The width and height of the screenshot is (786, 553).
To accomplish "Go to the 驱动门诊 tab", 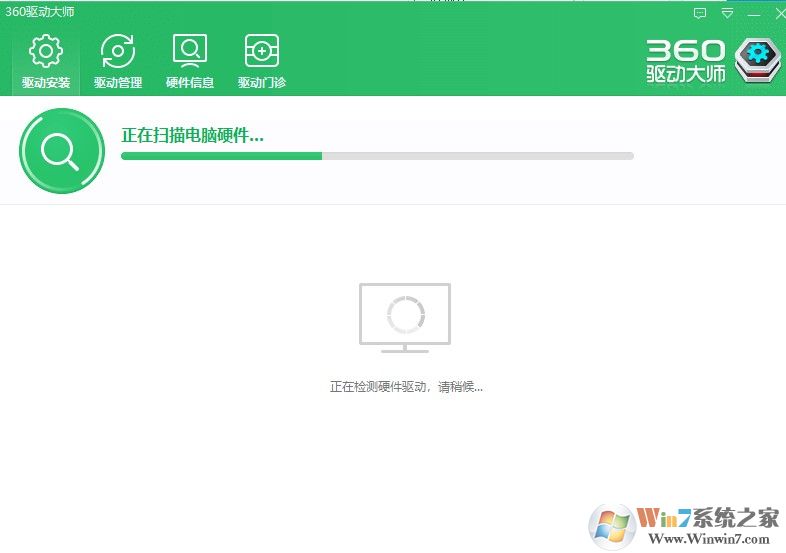I will (262, 61).
